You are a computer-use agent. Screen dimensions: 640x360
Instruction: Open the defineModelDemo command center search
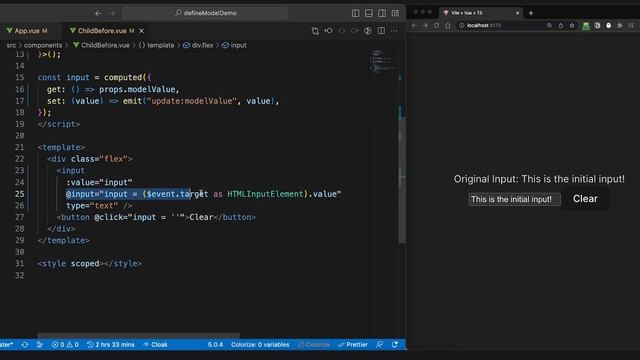pyautogui.click(x=204, y=13)
